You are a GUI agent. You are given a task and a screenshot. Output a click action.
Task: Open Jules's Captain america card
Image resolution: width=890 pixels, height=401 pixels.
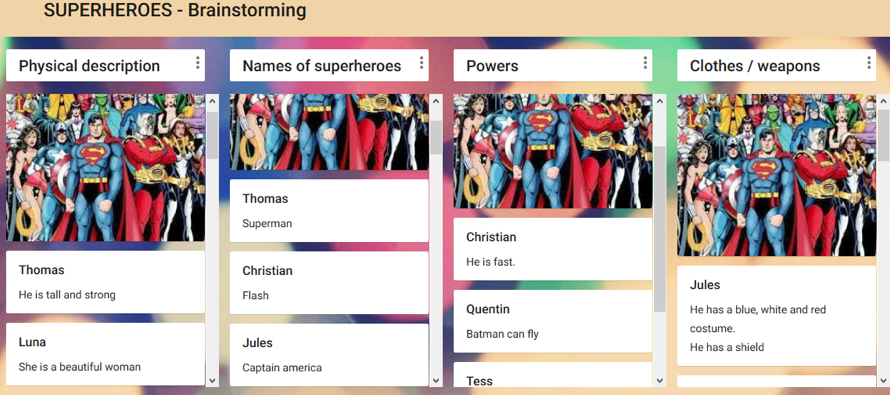[x=329, y=355]
